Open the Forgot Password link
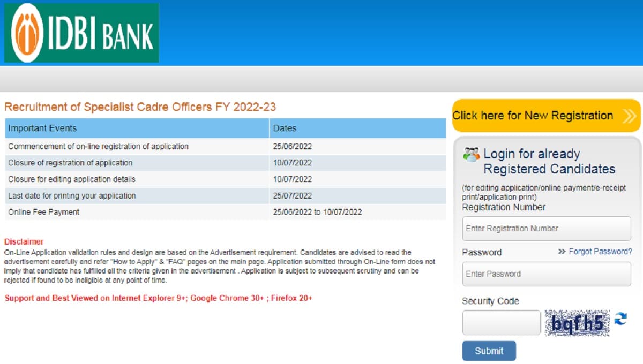This screenshot has height=364, width=643. pos(600,252)
